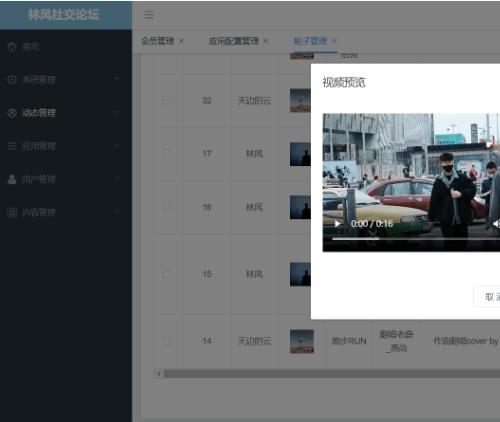Click '林风' in row 15

pyautogui.click(x=254, y=274)
